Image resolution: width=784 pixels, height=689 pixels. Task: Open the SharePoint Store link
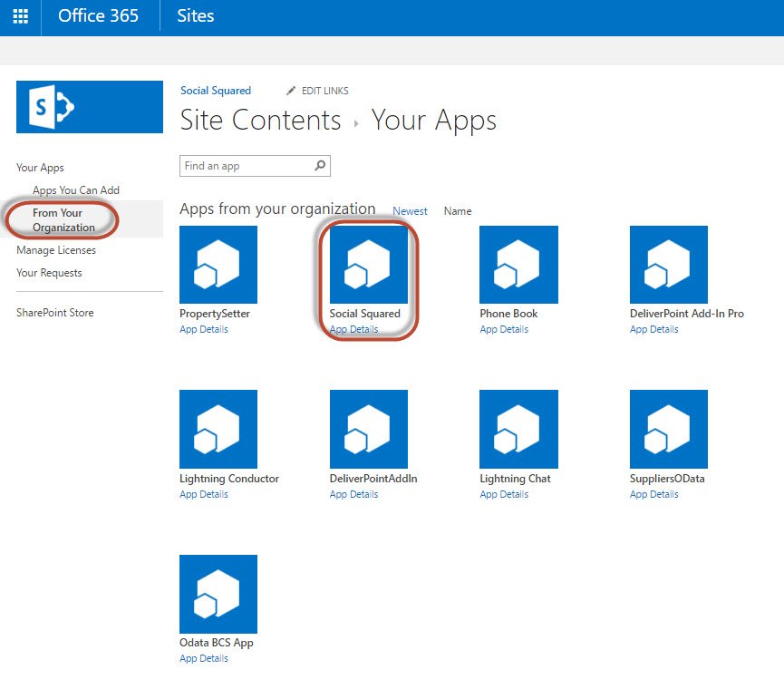pos(55,313)
